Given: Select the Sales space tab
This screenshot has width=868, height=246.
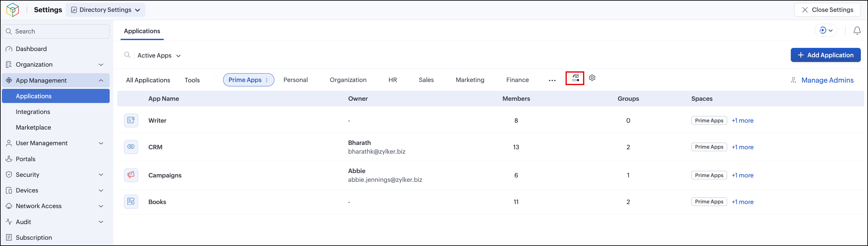Looking at the screenshot, I should tap(426, 80).
